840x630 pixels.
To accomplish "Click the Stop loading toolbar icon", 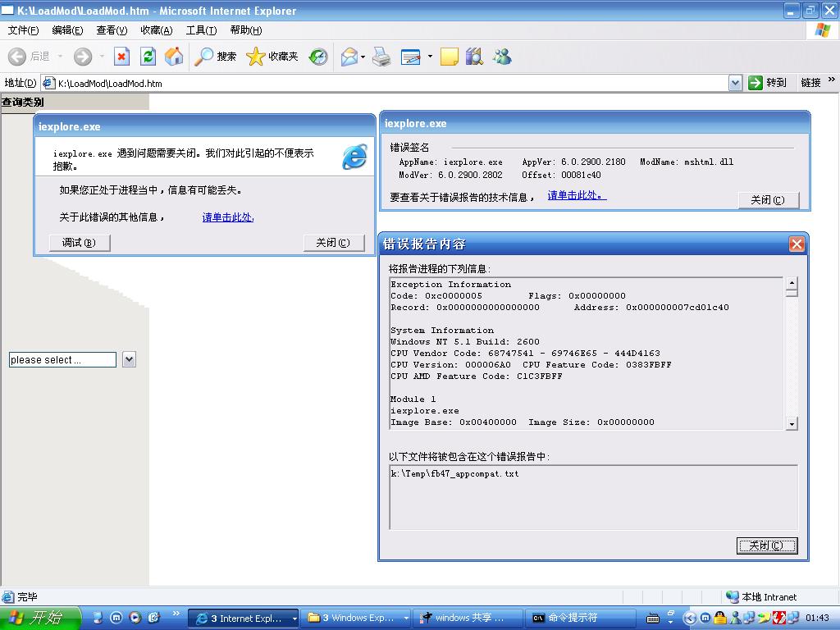I will click(x=121, y=56).
